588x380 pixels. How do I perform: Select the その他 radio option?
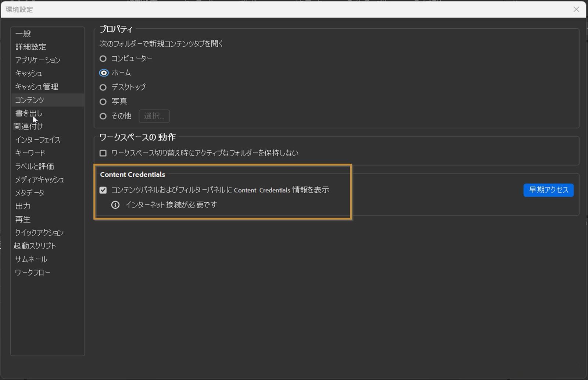[103, 116]
